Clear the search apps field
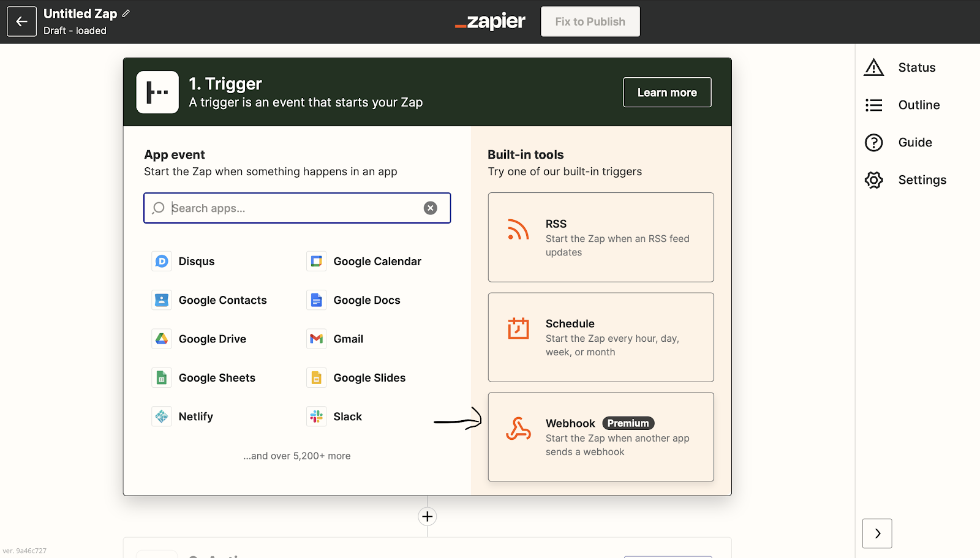Image resolution: width=980 pixels, height=558 pixels. pos(431,208)
